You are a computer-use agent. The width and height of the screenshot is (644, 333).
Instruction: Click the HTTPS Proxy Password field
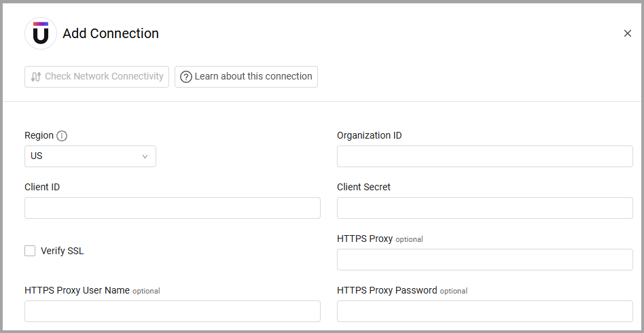(x=484, y=311)
